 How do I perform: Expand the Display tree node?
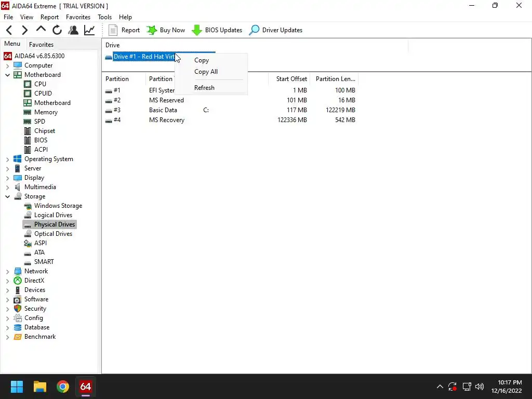[7, 178]
